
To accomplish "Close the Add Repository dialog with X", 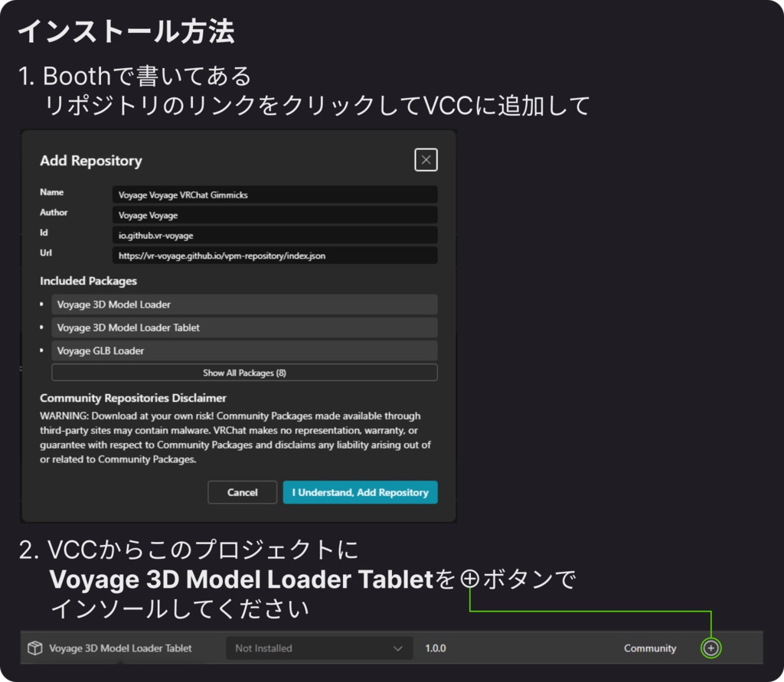I will pos(426,160).
